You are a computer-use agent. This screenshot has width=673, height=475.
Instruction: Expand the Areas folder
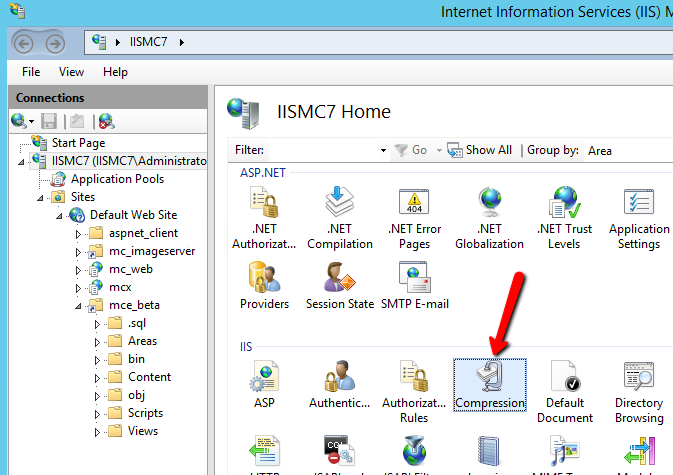tap(97, 342)
